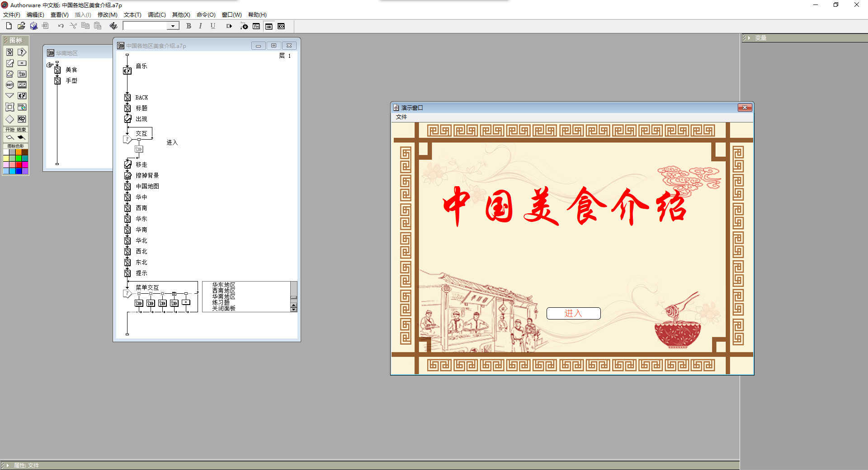Pick the Wait icon from the palette
This screenshot has width=868, height=470.
(9, 85)
